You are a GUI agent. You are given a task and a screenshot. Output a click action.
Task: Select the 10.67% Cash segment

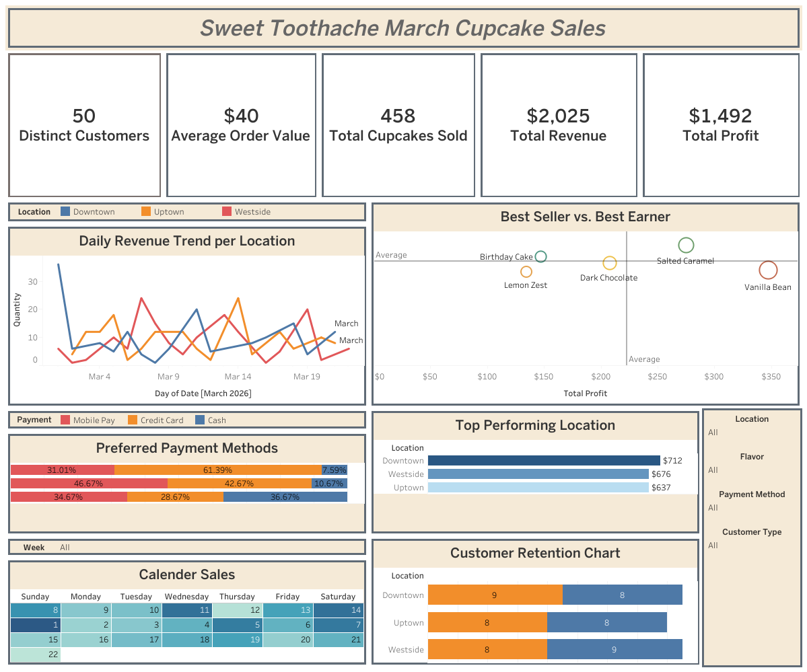[x=329, y=483]
